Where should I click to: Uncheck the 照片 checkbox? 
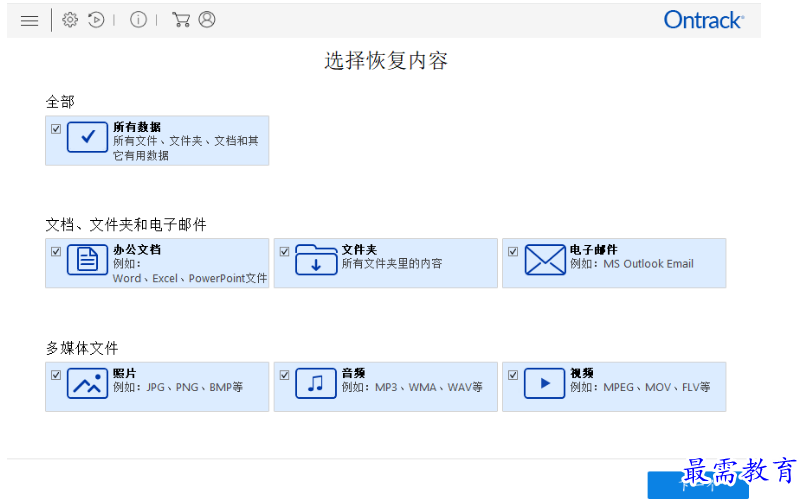56,375
